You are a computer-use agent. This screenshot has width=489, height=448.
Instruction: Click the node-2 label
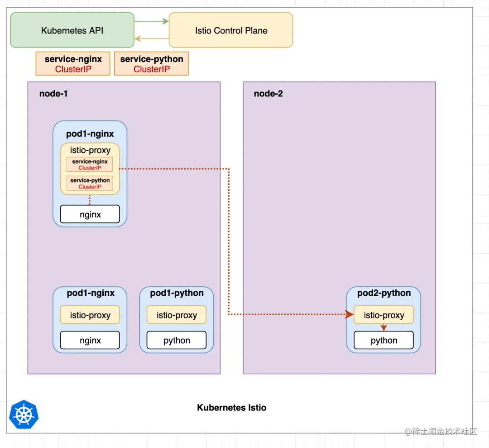(268, 94)
